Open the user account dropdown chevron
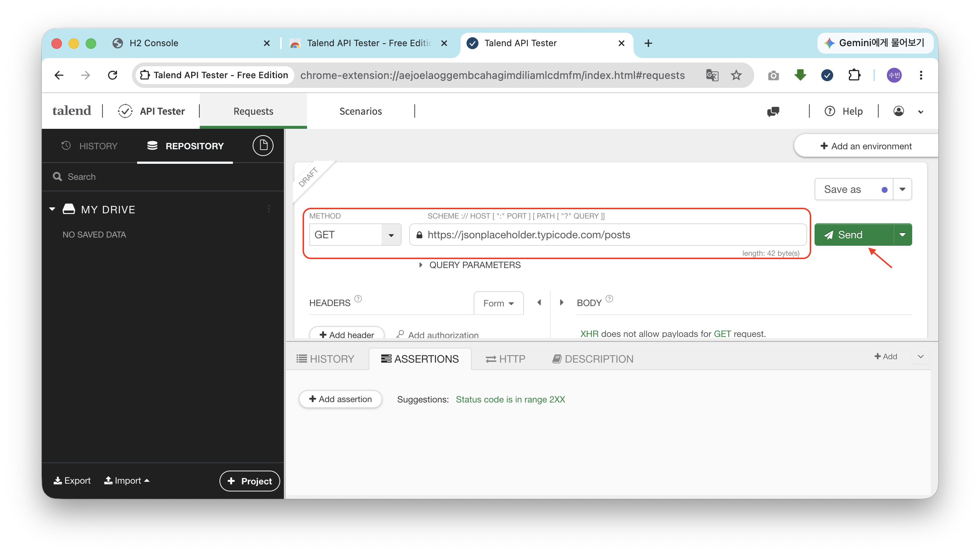Image resolution: width=980 pixels, height=554 pixels. (920, 112)
